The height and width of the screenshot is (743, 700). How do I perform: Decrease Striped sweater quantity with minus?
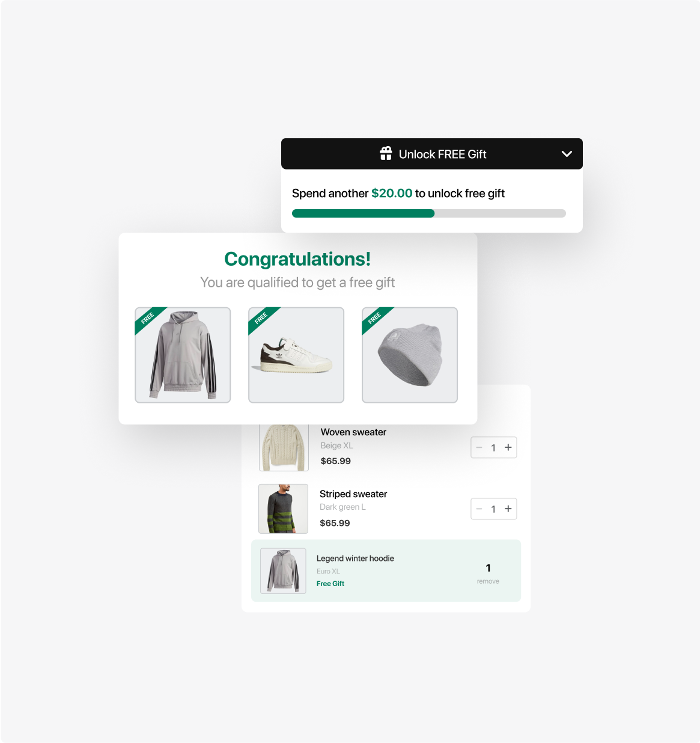pos(479,509)
